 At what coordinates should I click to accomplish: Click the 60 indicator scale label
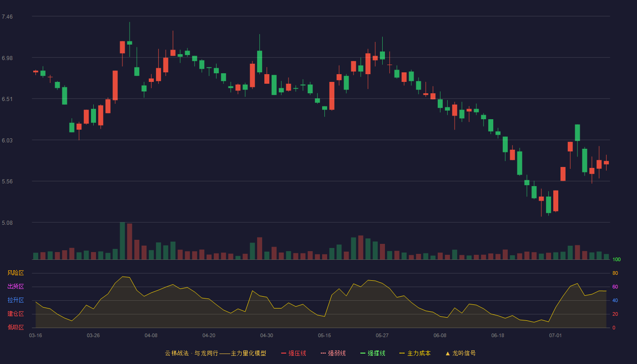(x=615, y=287)
